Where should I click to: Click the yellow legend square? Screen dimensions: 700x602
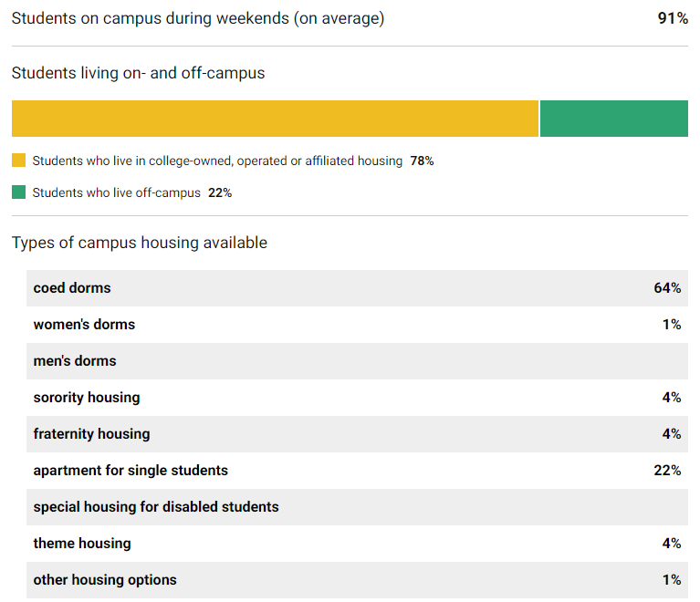(18, 161)
